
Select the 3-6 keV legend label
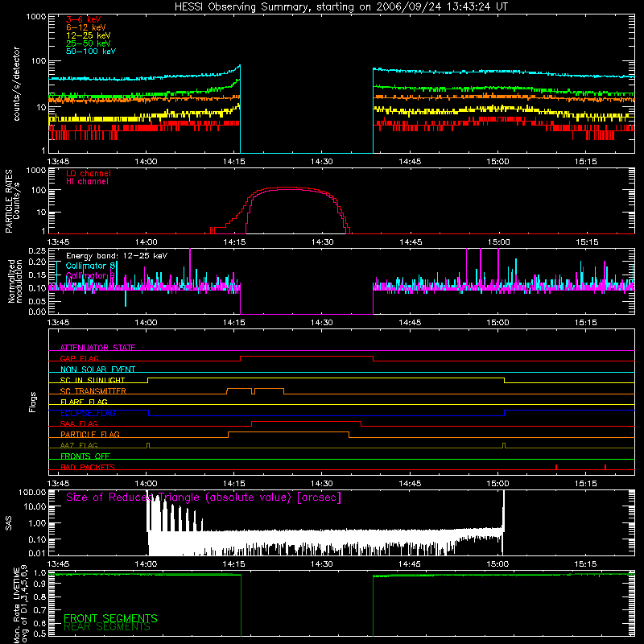tap(84, 19)
